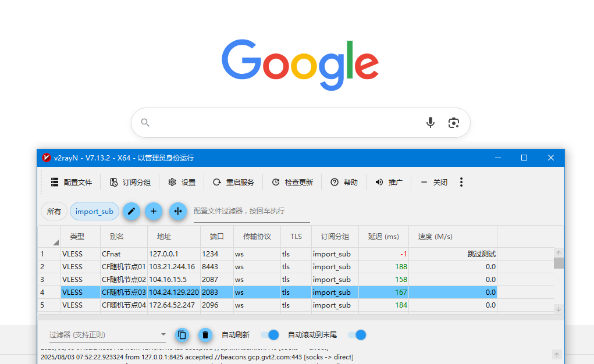The height and width of the screenshot is (364, 594).
Task: Open the 过滤器 (支持正则) dropdown arrow
Action: coord(163,334)
